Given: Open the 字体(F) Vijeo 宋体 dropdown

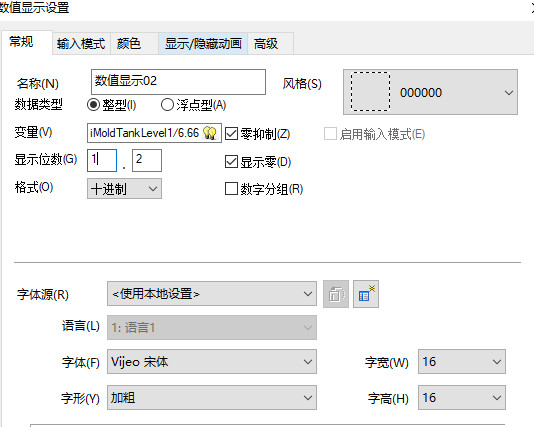Looking at the screenshot, I should 212,362.
